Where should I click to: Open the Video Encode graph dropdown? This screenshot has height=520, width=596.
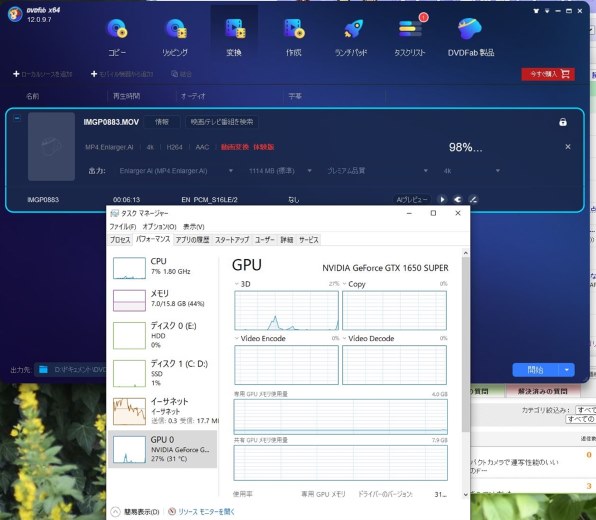[236, 338]
